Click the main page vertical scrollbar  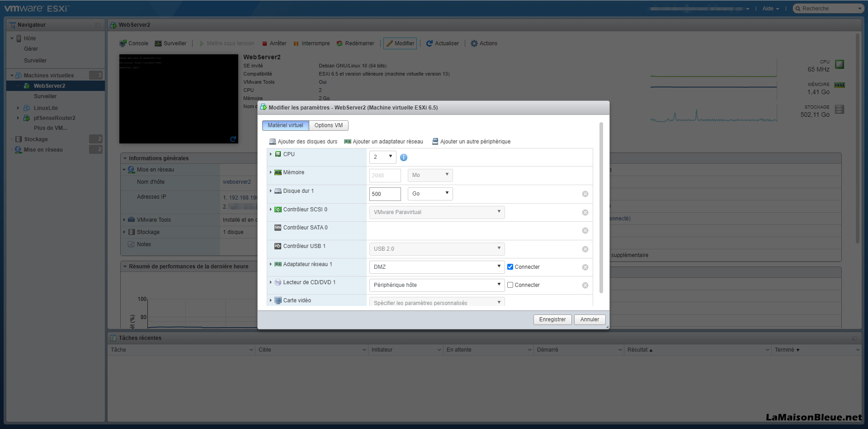coord(857,138)
